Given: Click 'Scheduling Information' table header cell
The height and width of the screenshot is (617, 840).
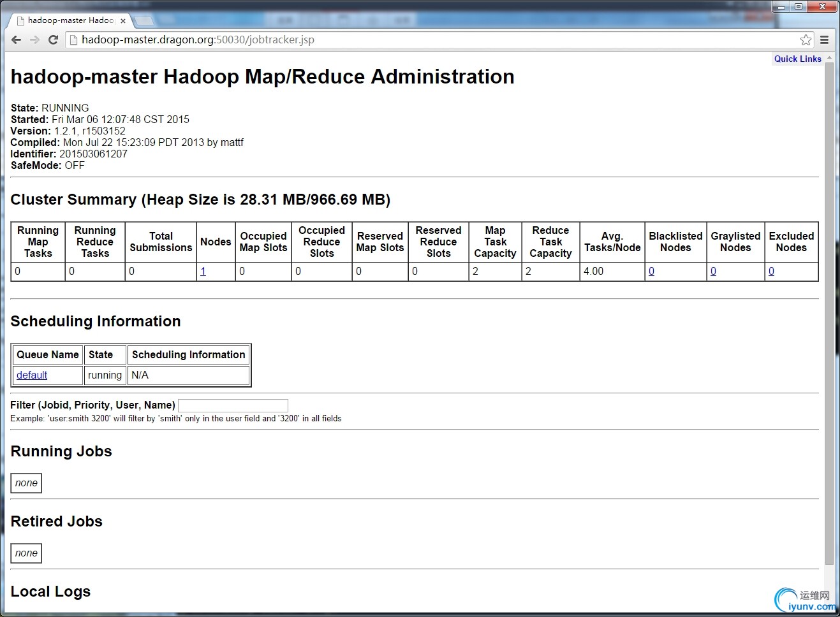Looking at the screenshot, I should coord(188,354).
